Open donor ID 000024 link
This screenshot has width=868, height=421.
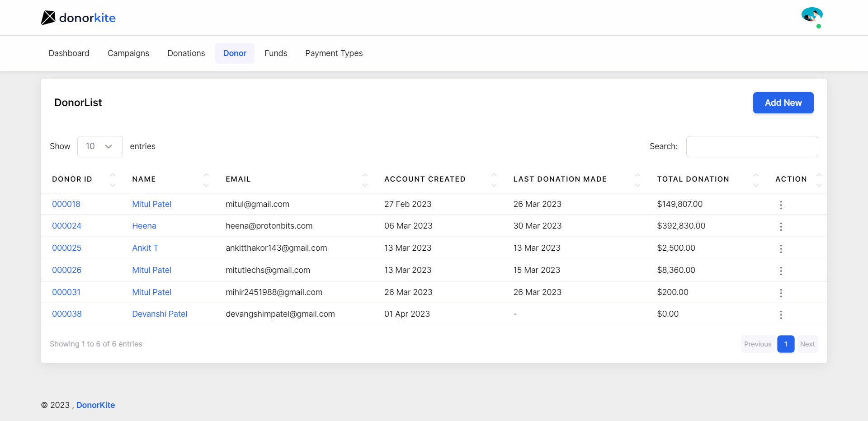click(66, 226)
